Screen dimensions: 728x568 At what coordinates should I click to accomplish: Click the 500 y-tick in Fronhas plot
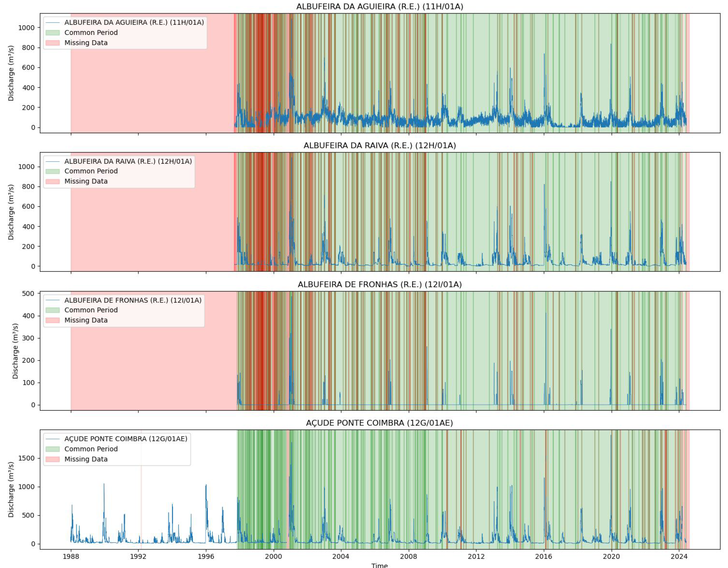[x=29, y=294]
